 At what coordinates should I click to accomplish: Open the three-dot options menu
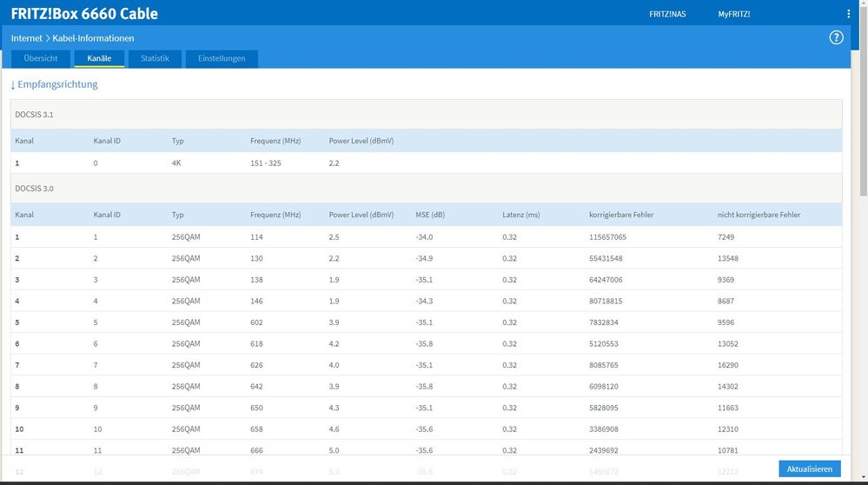pos(849,14)
